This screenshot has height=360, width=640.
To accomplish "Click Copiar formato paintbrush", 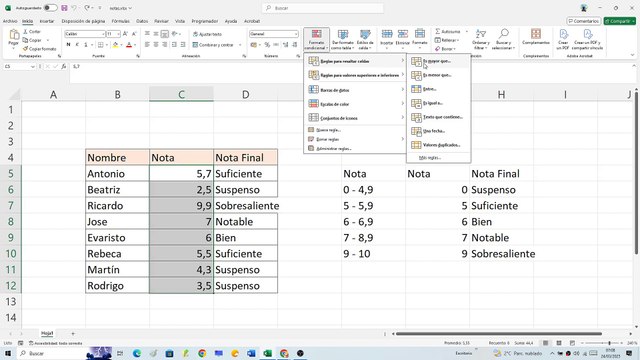I will tap(39, 49).
